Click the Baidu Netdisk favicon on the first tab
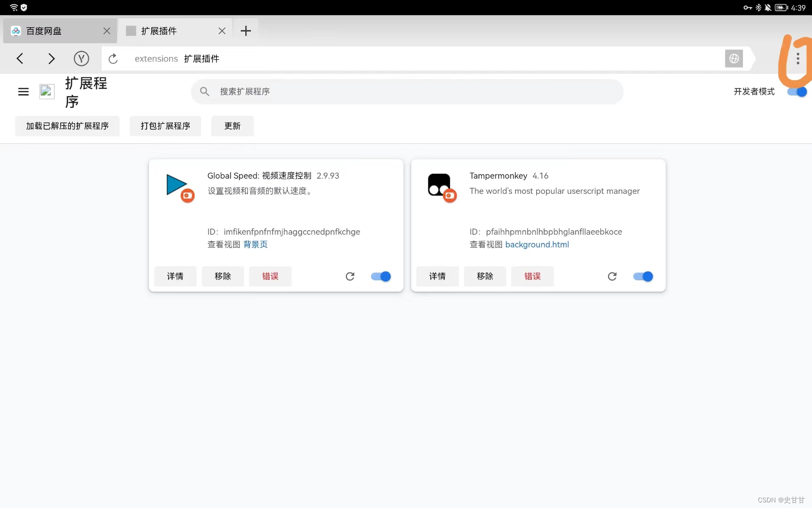 pos(16,31)
